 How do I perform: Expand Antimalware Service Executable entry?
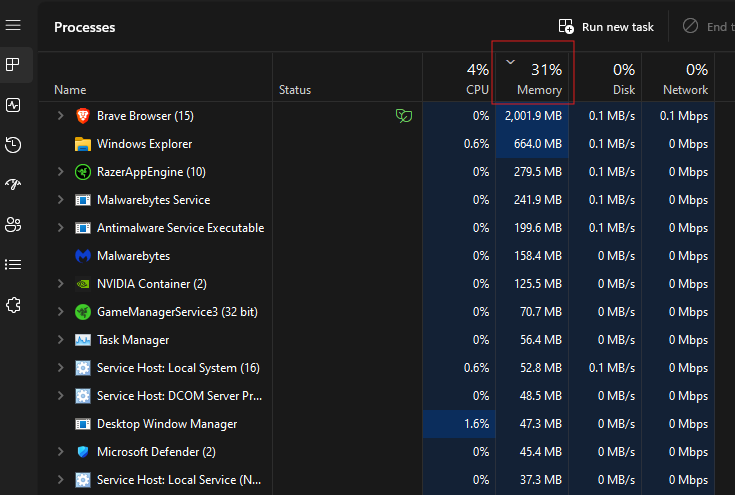60,228
